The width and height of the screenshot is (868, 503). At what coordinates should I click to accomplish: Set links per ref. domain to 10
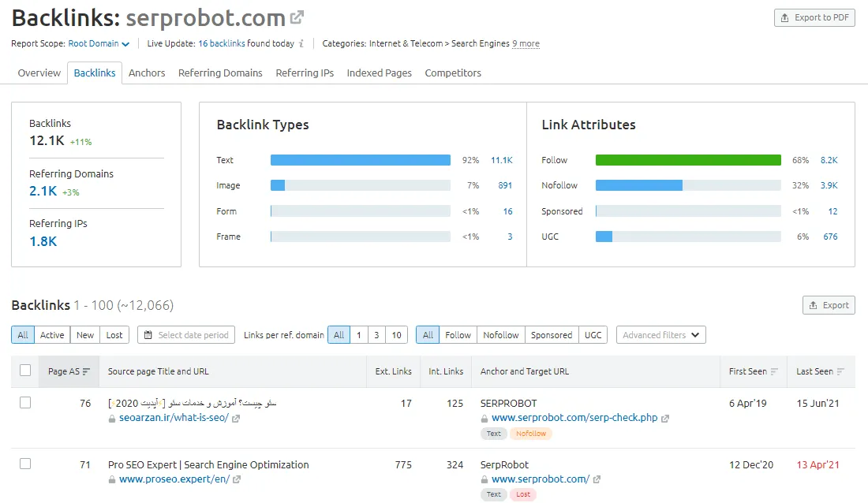[396, 335]
